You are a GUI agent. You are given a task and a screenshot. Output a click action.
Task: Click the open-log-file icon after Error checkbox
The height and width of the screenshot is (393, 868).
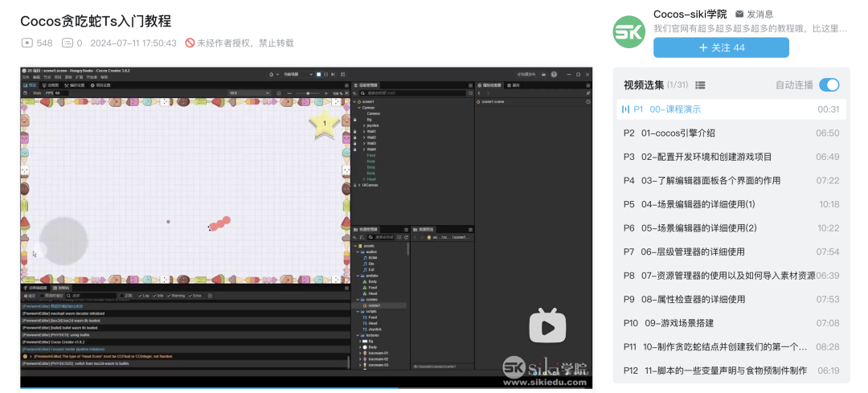coord(210,296)
